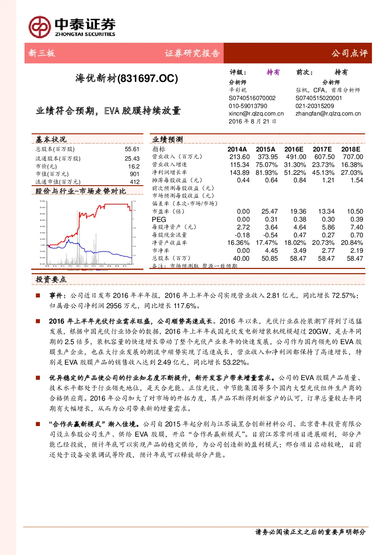392x555 pixels.
Task: Click the 新三板 header label
Action: pyautogui.click(x=41, y=53)
